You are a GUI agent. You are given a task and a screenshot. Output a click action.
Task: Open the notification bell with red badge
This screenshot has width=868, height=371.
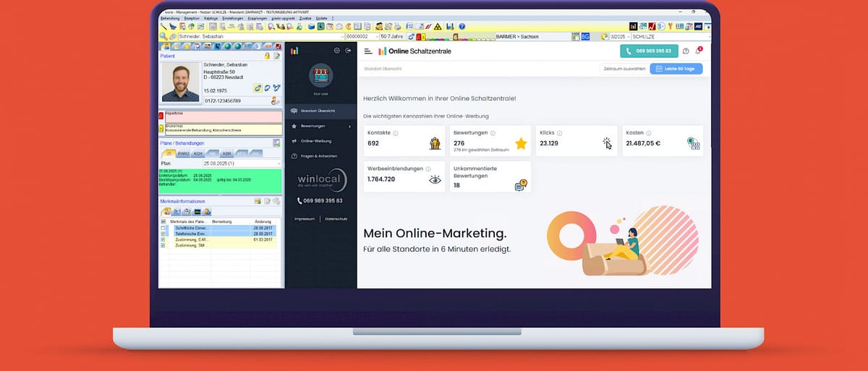(699, 51)
